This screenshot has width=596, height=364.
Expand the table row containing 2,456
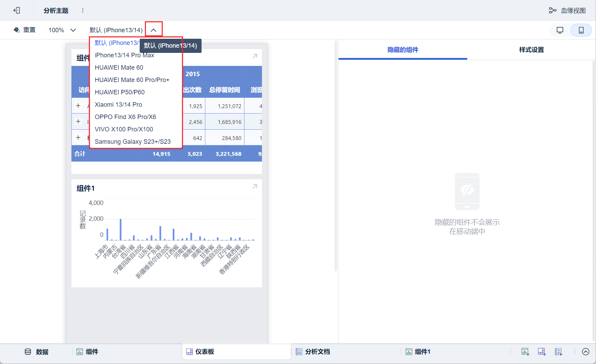pos(78,121)
